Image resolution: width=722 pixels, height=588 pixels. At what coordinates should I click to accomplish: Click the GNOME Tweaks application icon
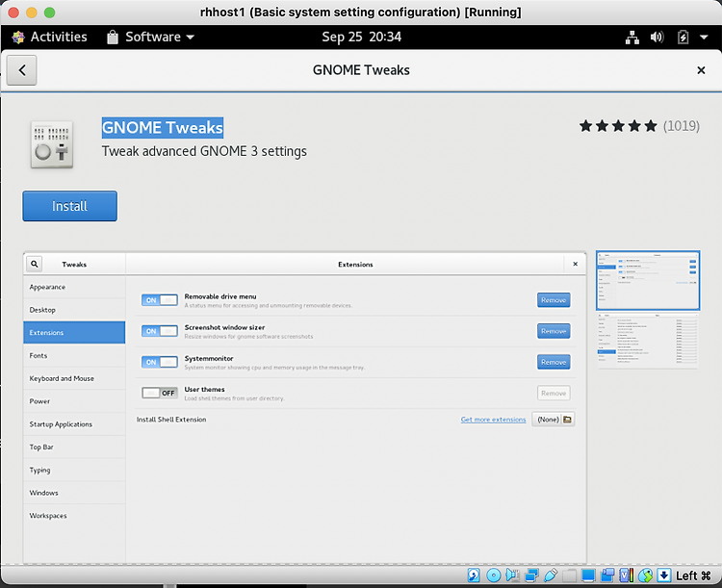tap(52, 144)
